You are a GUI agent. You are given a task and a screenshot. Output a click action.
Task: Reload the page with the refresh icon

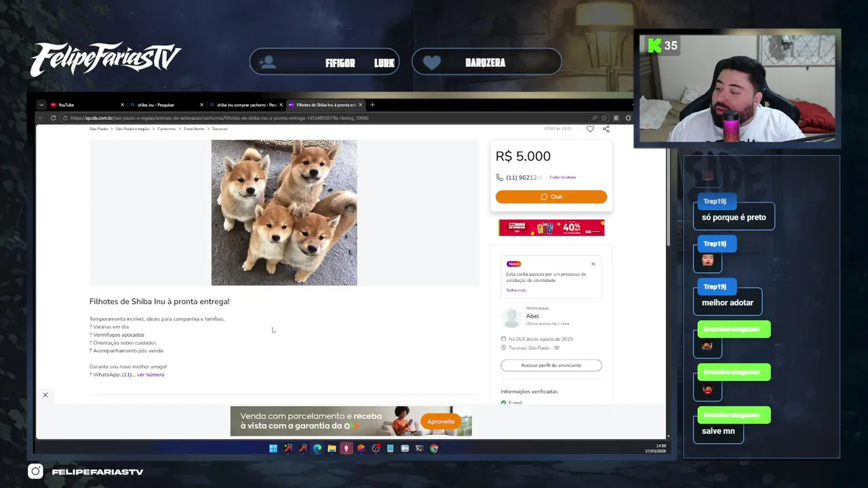click(x=54, y=118)
